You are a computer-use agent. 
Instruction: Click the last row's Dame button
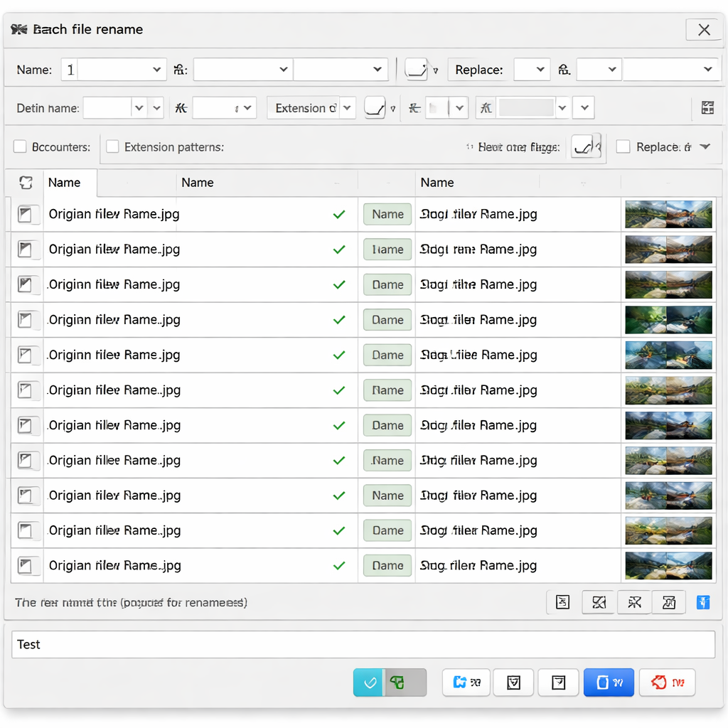tap(387, 566)
